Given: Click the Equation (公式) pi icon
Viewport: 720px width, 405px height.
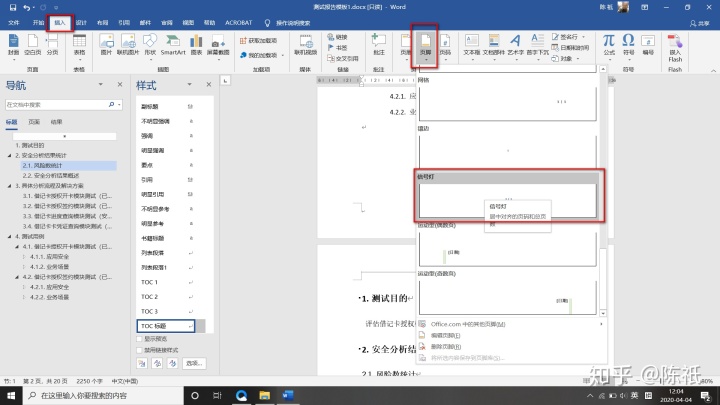Looking at the screenshot, I should pyautogui.click(x=609, y=40).
